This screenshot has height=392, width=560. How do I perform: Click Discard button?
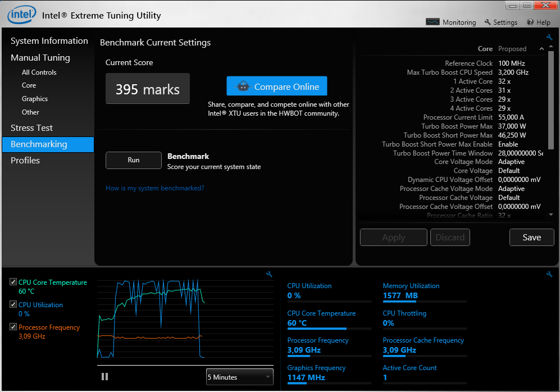(450, 238)
